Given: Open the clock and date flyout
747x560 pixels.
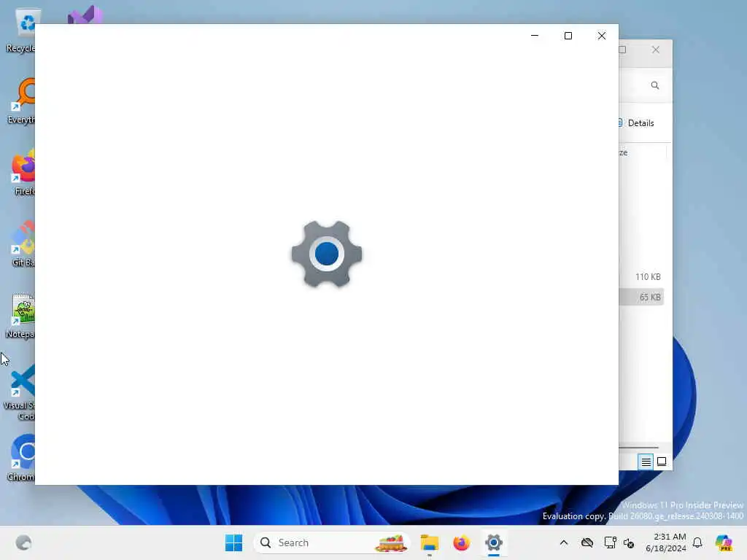Looking at the screenshot, I should pos(665,542).
